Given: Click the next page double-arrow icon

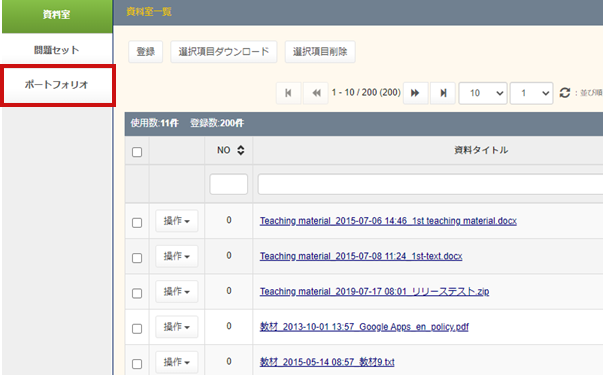Looking at the screenshot, I should 415,93.
